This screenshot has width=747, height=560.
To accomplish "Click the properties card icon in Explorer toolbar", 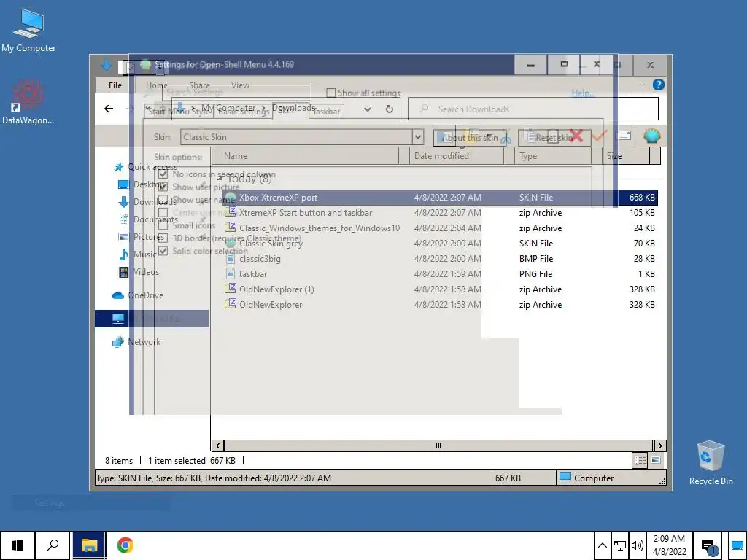I will point(623,136).
